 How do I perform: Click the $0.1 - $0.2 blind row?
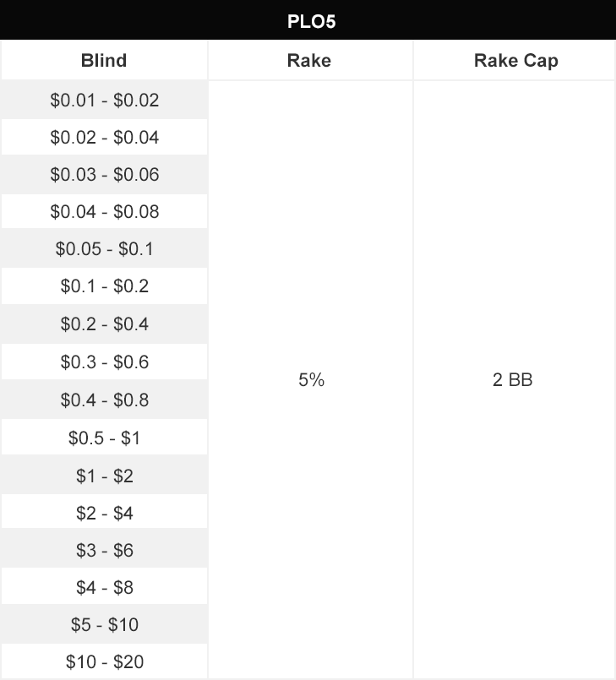point(104,286)
